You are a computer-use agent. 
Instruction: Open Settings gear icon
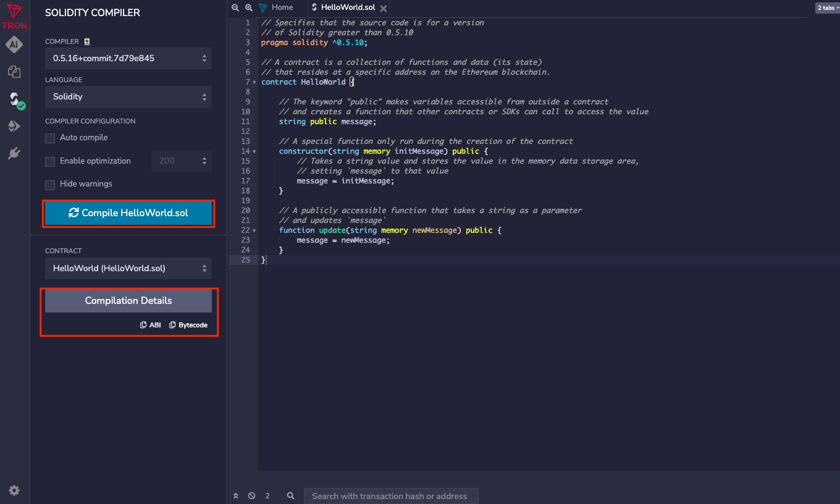[x=14, y=490]
